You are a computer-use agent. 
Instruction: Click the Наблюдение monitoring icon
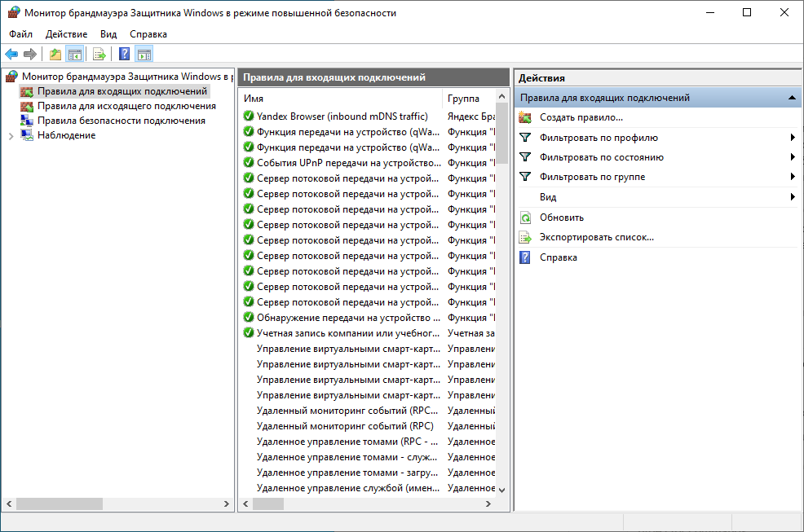pyautogui.click(x=27, y=135)
